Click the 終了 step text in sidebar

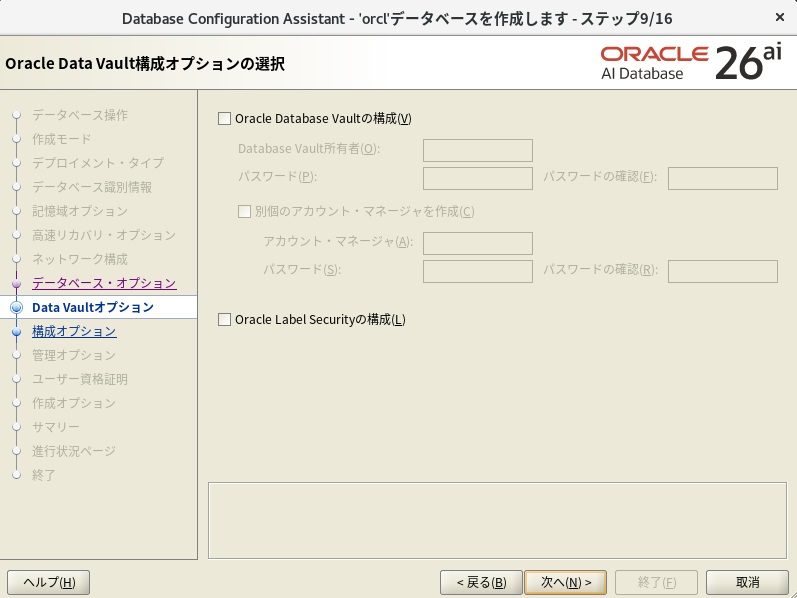43,475
